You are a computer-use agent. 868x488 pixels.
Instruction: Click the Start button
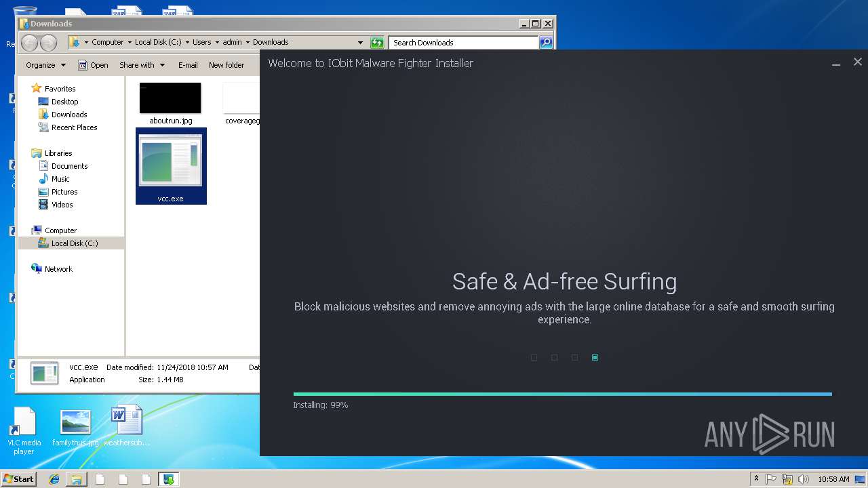(x=18, y=479)
